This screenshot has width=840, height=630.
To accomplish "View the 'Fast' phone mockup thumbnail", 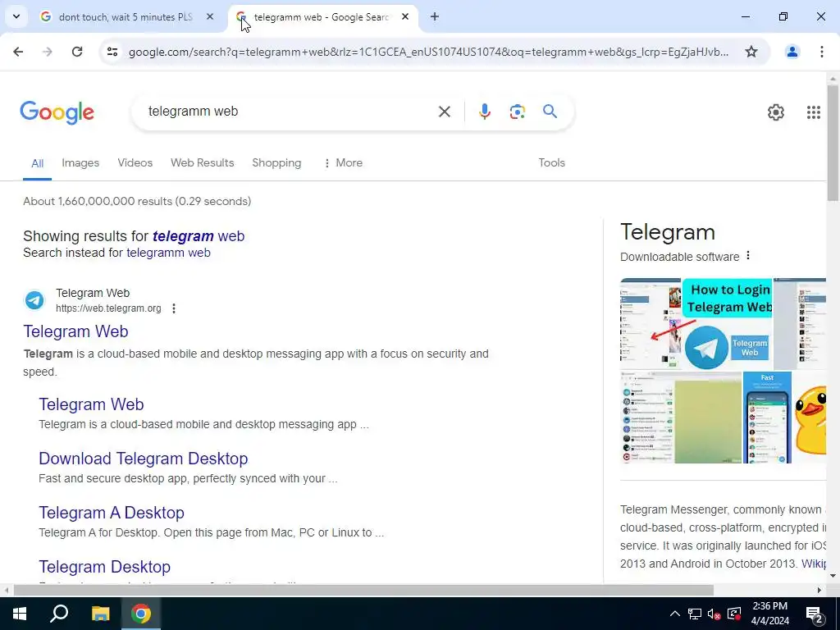I will [767, 418].
